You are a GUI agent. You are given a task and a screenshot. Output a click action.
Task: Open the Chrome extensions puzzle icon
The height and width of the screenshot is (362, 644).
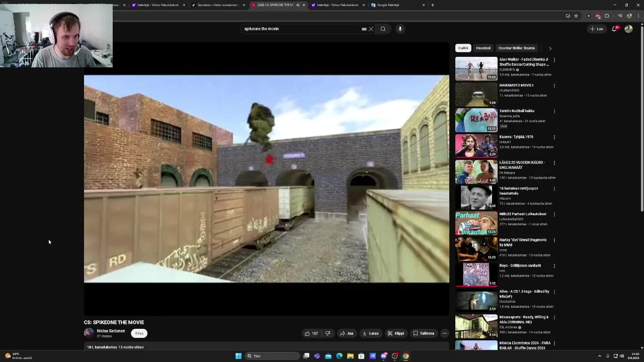pos(607,16)
